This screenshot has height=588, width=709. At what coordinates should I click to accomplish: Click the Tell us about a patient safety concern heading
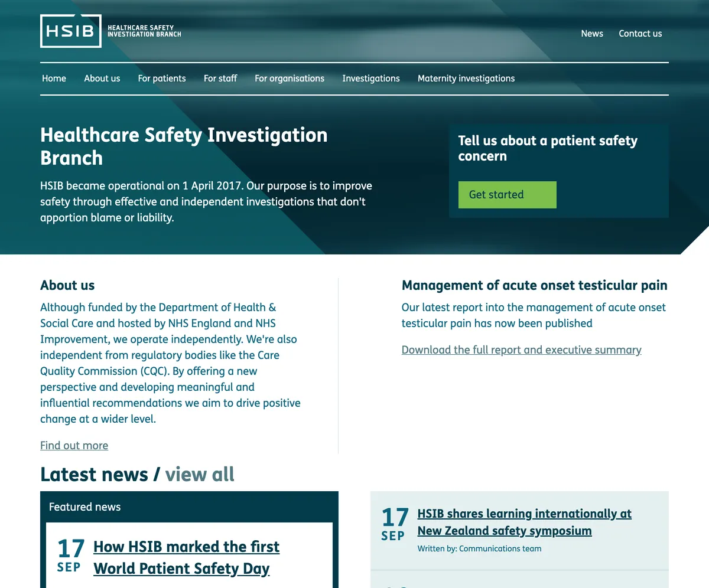point(548,148)
